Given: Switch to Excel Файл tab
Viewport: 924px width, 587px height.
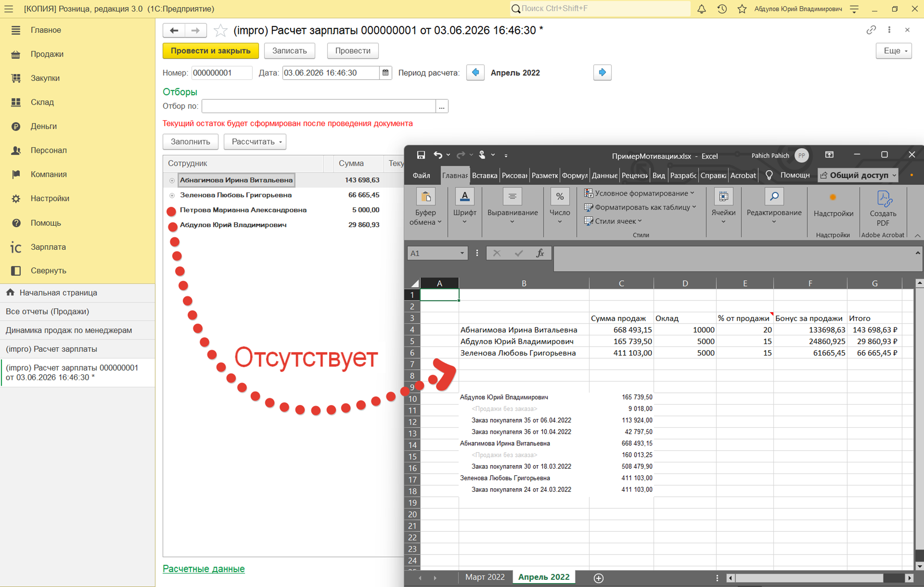Looking at the screenshot, I should tap(421, 175).
